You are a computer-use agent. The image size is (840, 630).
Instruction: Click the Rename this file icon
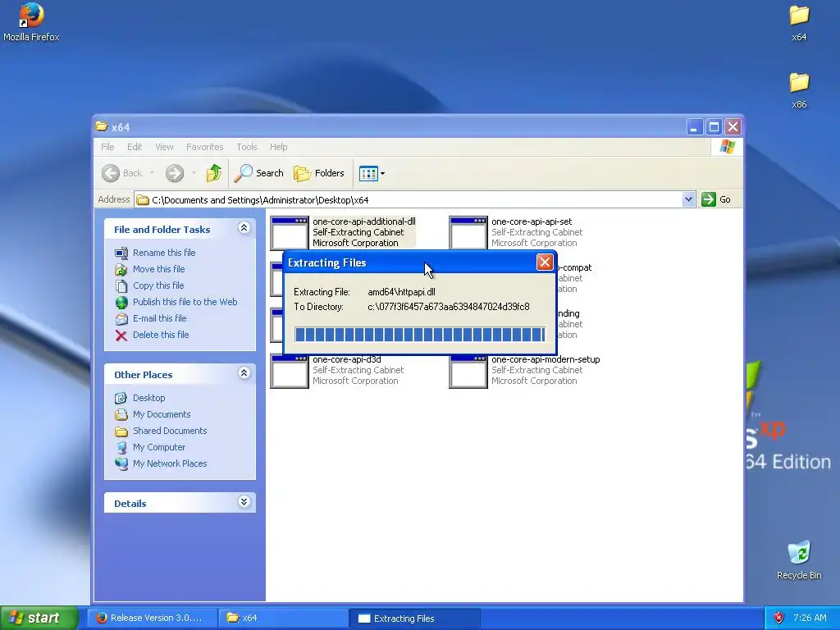click(x=121, y=253)
